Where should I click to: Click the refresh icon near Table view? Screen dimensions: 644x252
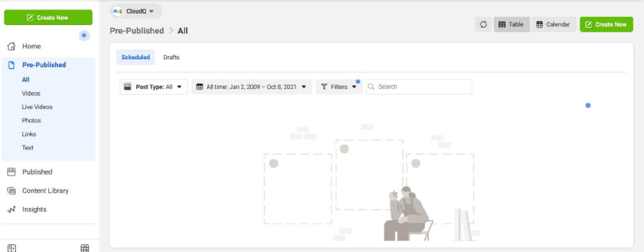pyautogui.click(x=483, y=25)
